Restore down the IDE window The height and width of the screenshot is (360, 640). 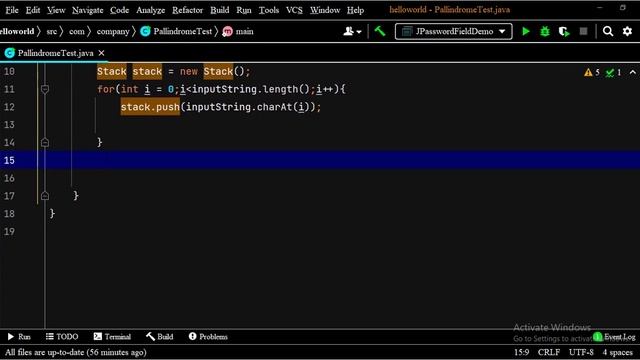coord(622,8)
